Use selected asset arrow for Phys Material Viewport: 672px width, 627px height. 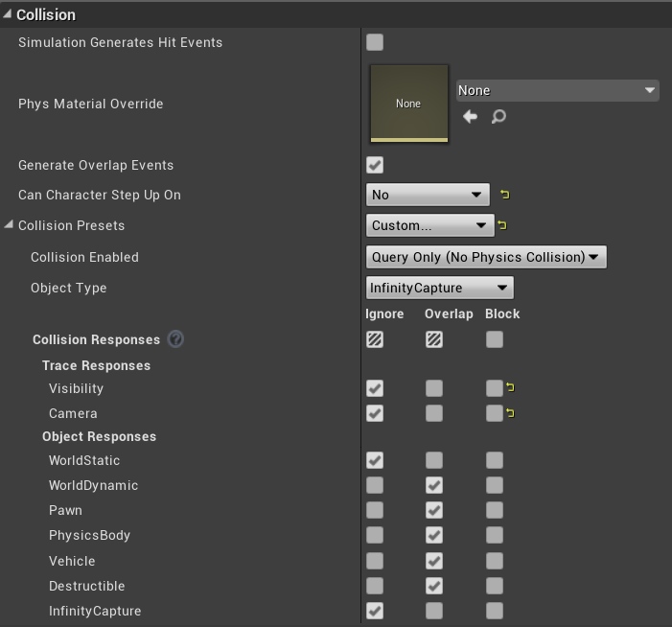[470, 117]
